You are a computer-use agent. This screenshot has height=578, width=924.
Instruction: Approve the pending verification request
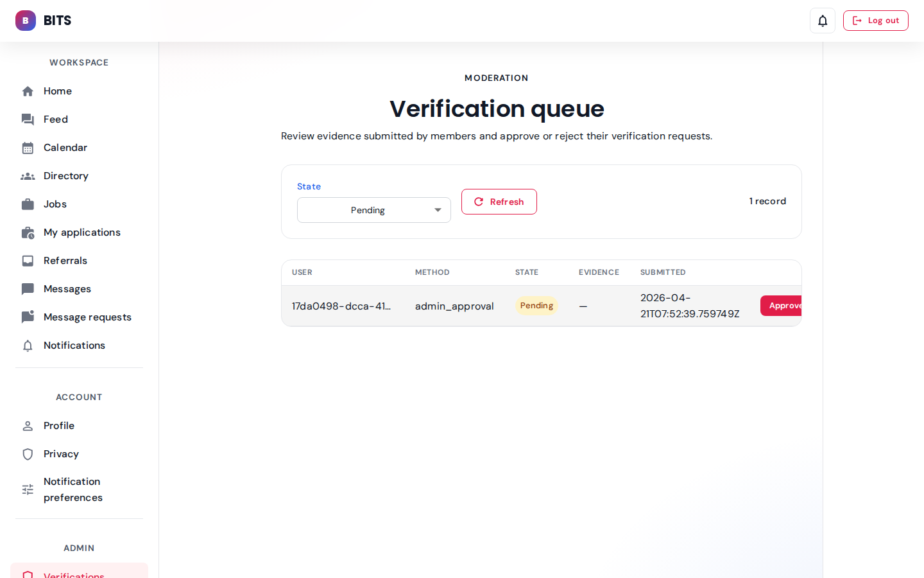pyautogui.click(x=782, y=306)
